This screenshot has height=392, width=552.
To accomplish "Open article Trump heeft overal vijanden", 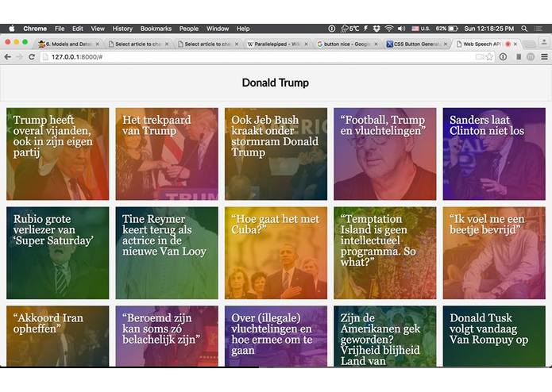I will (x=58, y=154).
